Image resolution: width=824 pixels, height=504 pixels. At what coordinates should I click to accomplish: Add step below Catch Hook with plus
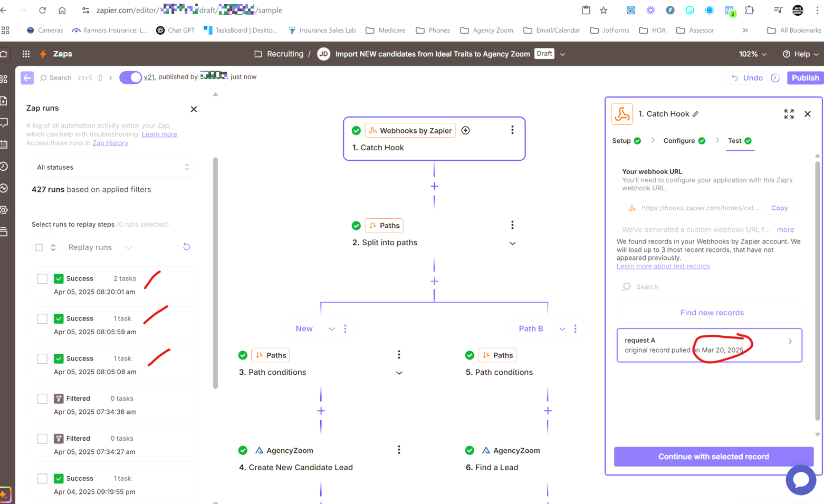click(x=434, y=186)
